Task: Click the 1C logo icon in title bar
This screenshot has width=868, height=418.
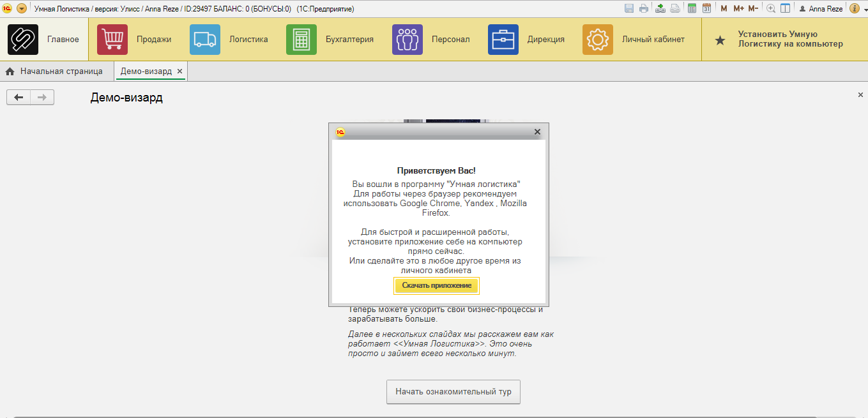Action: pyautogui.click(x=7, y=8)
